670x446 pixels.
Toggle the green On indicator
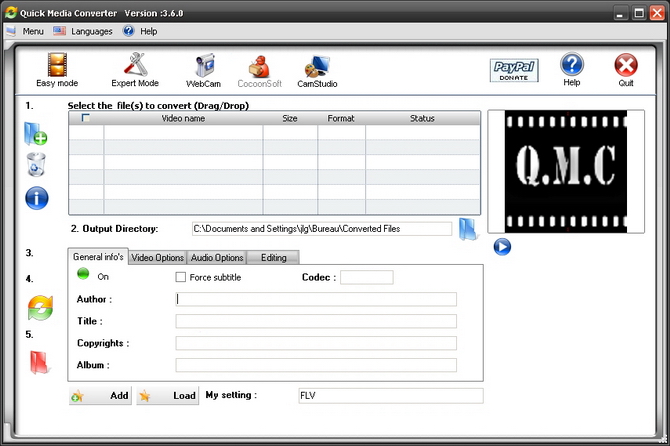[x=83, y=274]
